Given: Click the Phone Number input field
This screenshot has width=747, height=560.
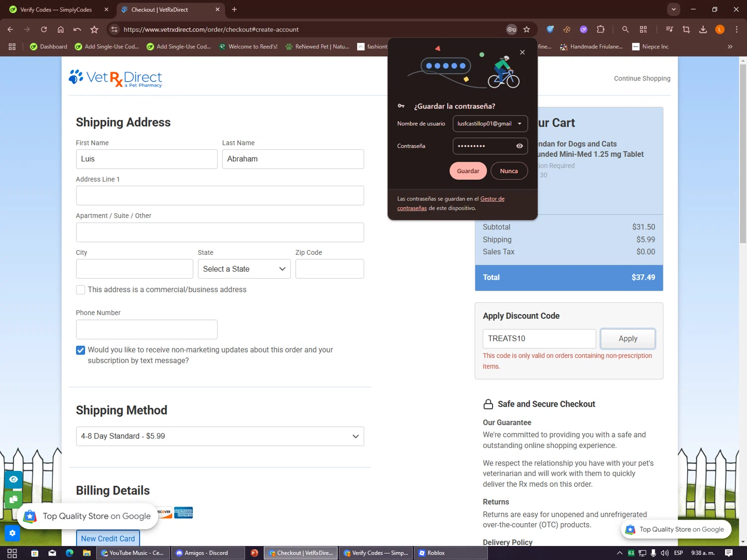Looking at the screenshot, I should [146, 330].
